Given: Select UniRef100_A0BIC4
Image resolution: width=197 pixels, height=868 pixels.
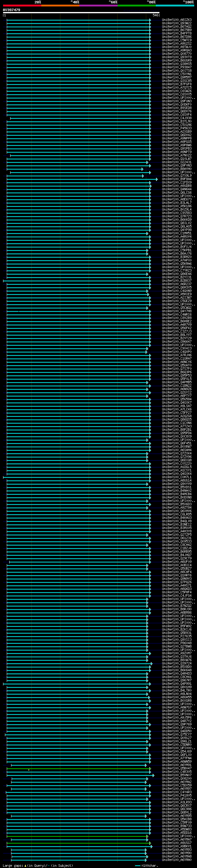Looking at the screenshot, I should pyautogui.click(x=176, y=565).
